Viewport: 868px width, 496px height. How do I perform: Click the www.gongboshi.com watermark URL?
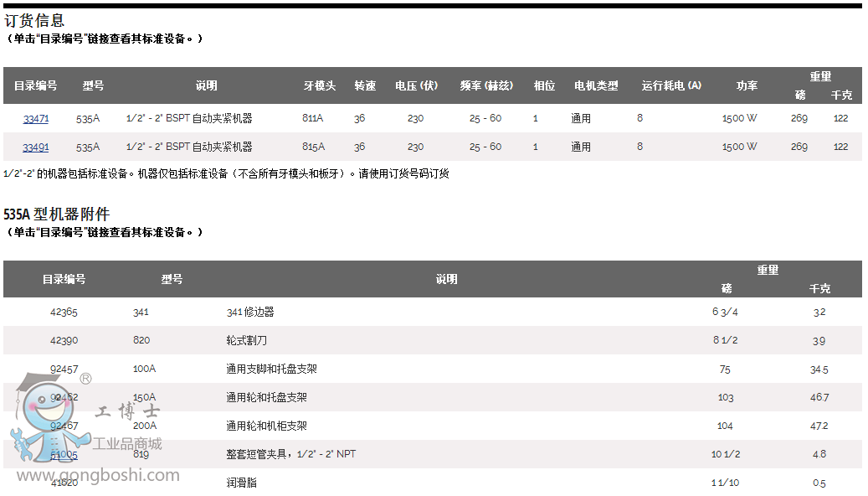pos(99,476)
